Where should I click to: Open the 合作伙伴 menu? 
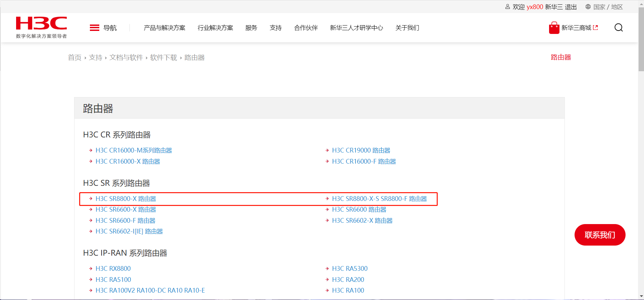306,28
